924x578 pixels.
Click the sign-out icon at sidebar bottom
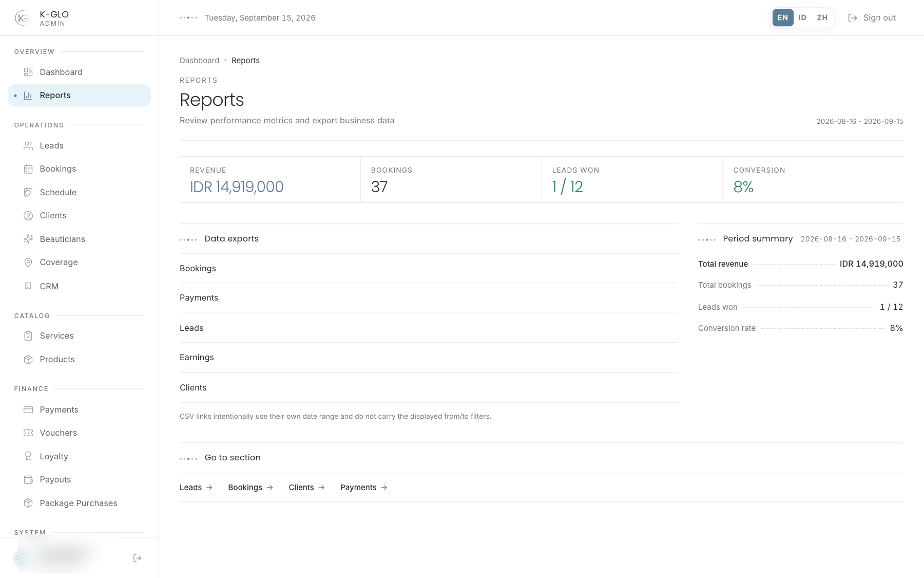137,558
